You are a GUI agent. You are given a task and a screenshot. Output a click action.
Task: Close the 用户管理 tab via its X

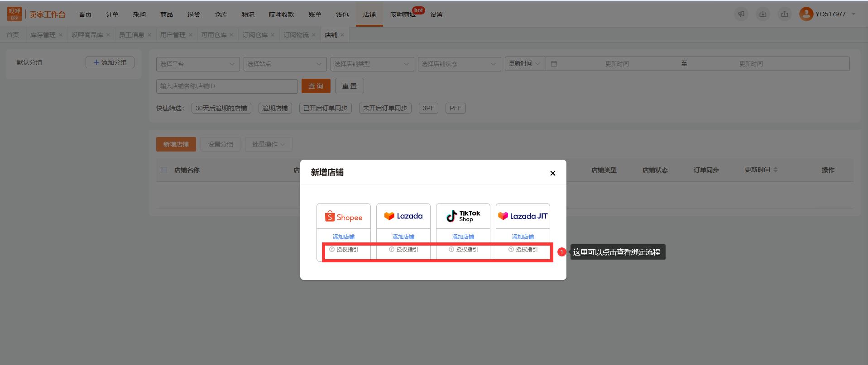click(191, 35)
